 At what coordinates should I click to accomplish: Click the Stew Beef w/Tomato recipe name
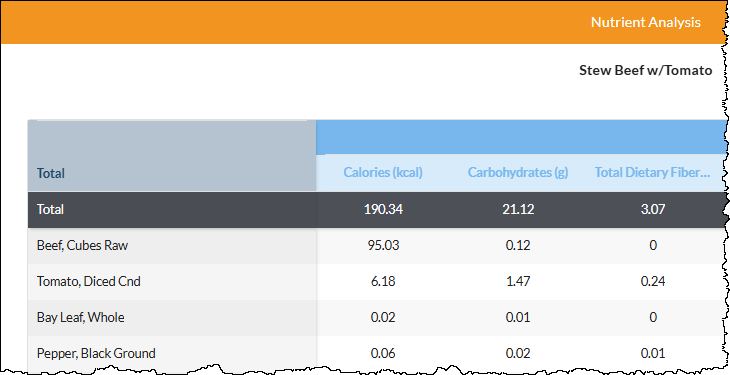tap(645, 70)
